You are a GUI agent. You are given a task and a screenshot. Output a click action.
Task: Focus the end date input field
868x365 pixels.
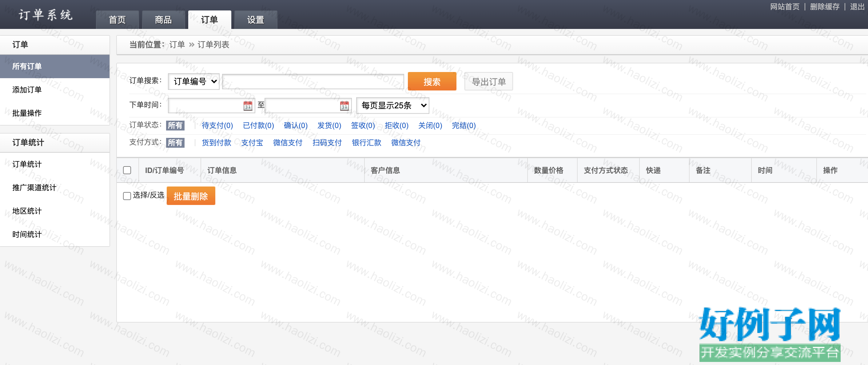[x=308, y=106]
